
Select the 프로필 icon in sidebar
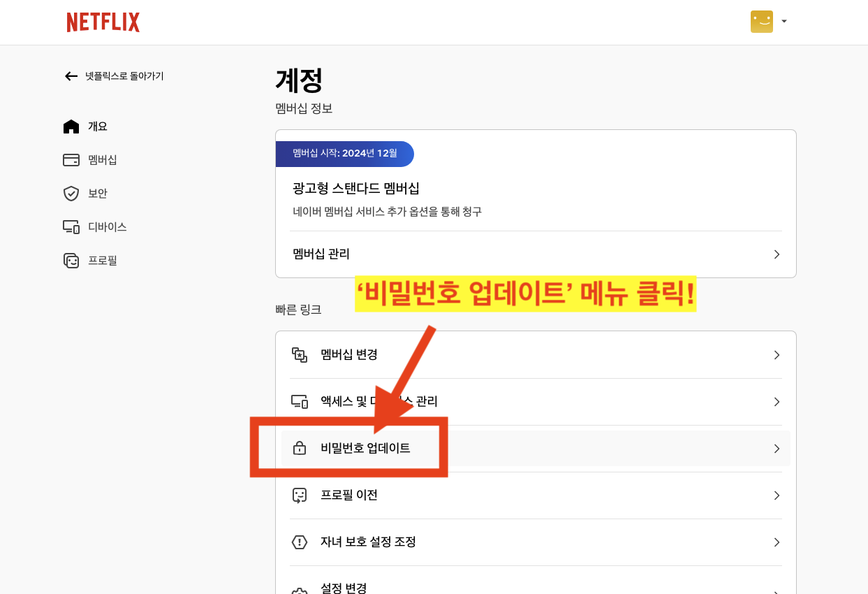(x=71, y=260)
